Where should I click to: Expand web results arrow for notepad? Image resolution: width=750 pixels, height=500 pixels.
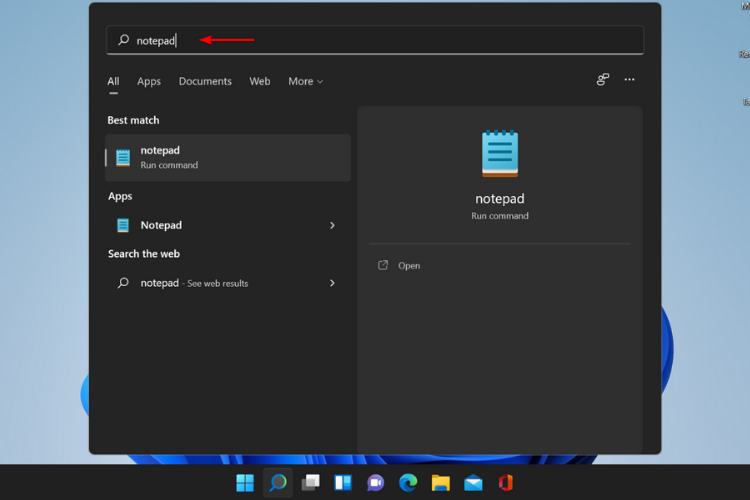click(x=332, y=284)
